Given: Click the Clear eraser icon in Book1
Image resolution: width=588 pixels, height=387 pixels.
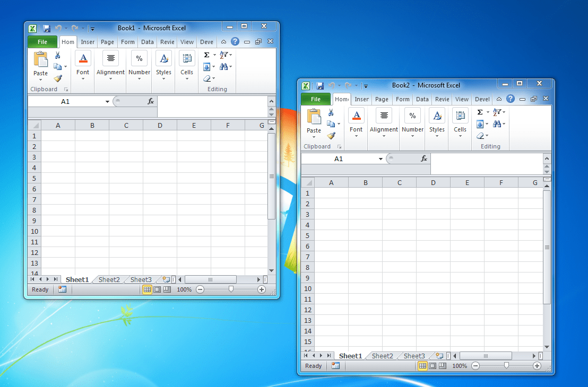Looking at the screenshot, I should coord(207,78).
